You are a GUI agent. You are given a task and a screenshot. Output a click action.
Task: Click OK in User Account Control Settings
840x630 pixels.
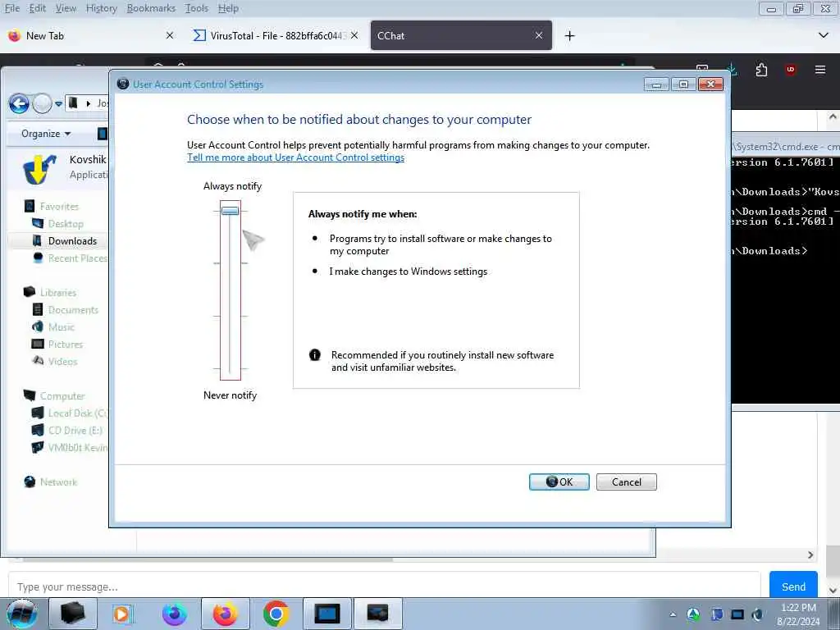coord(559,482)
